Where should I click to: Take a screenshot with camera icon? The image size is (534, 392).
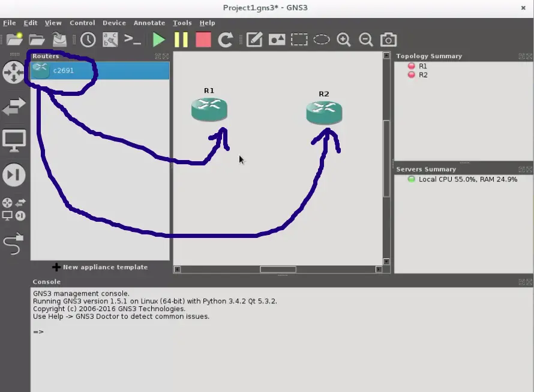(x=388, y=40)
